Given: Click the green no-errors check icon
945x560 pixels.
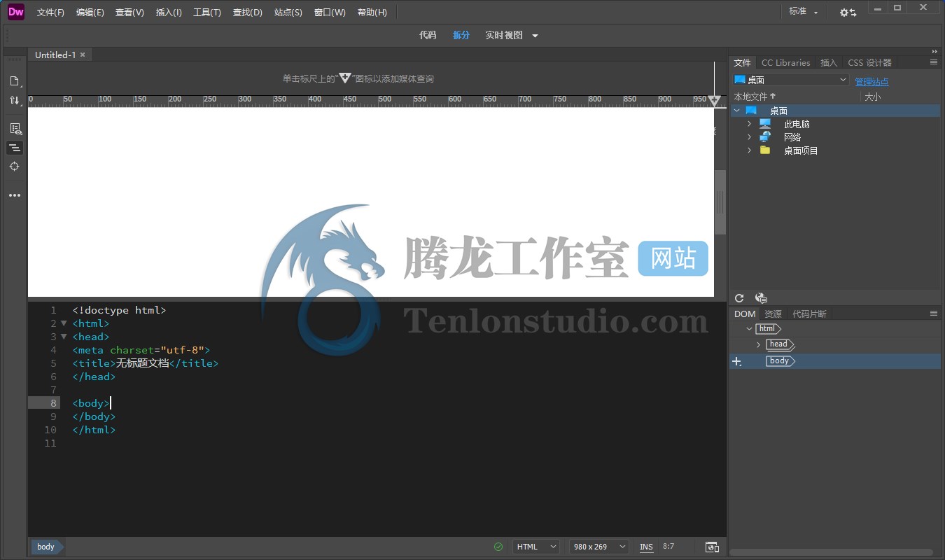Looking at the screenshot, I should click(498, 547).
